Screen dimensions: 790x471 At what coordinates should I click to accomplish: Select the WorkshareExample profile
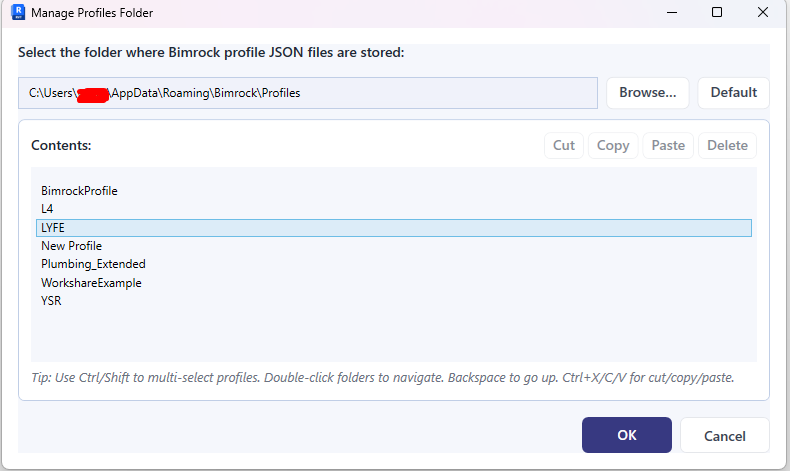[x=393, y=283]
